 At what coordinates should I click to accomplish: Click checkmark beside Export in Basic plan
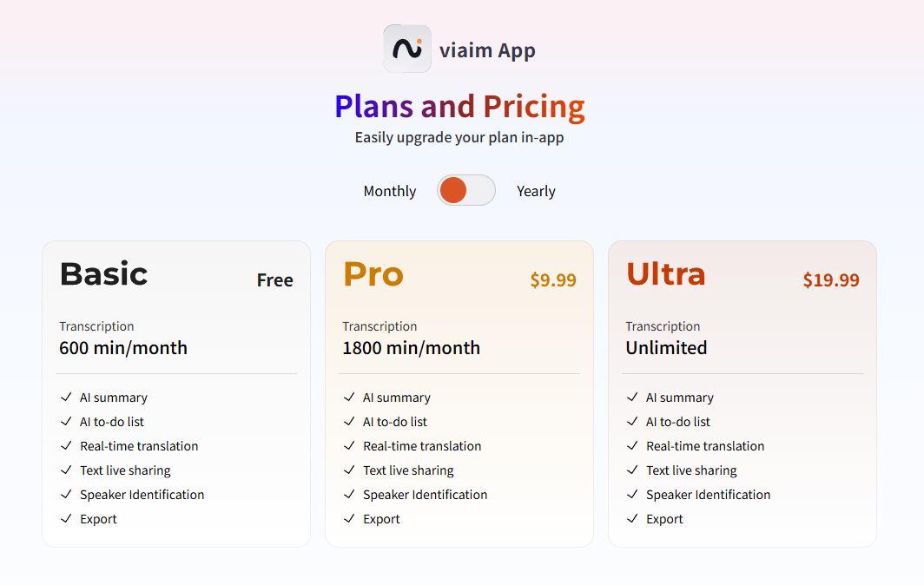(x=66, y=518)
